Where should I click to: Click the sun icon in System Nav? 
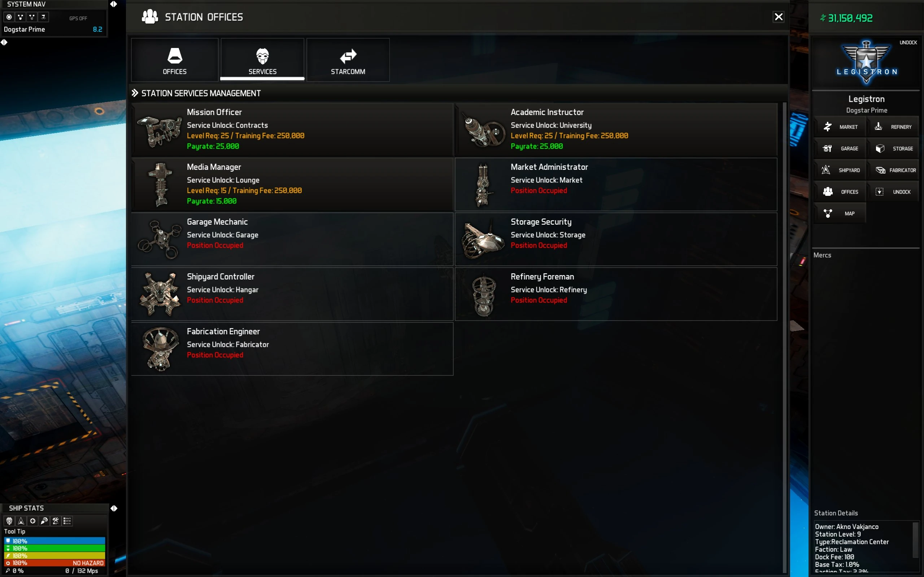click(9, 17)
